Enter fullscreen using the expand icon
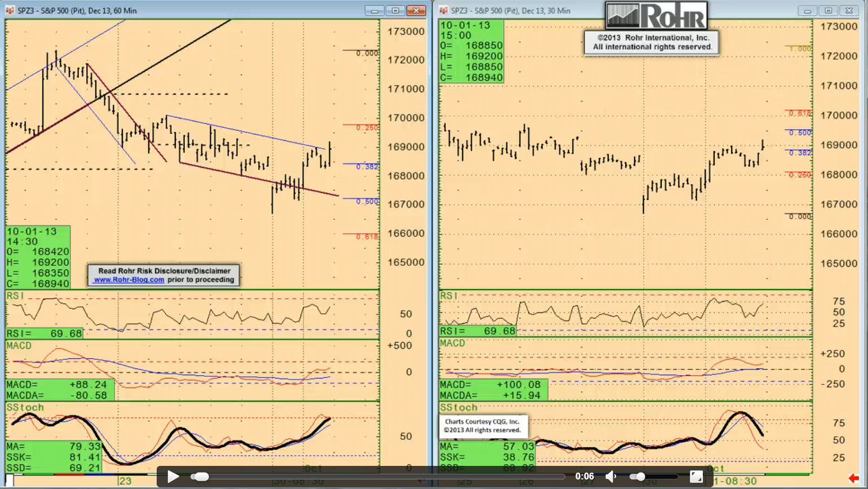Screen dimensions: 868x489 696,477
